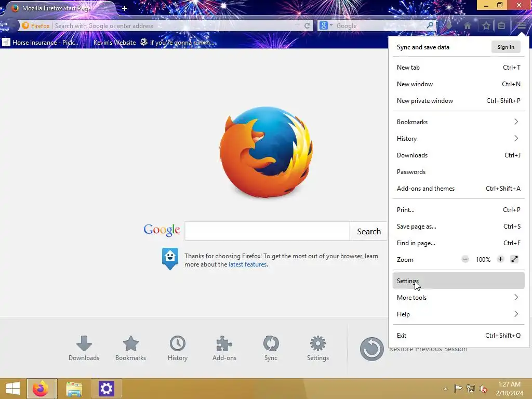Click the Home toolbar icon

point(468,26)
